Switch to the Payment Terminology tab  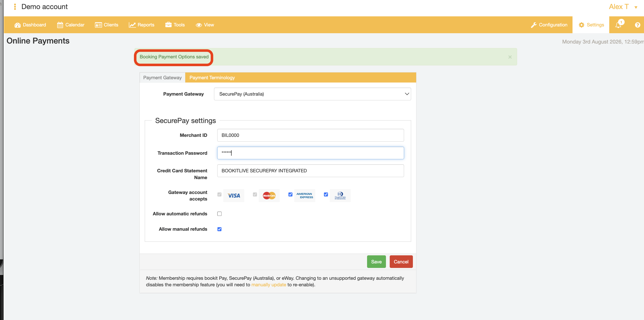212,78
